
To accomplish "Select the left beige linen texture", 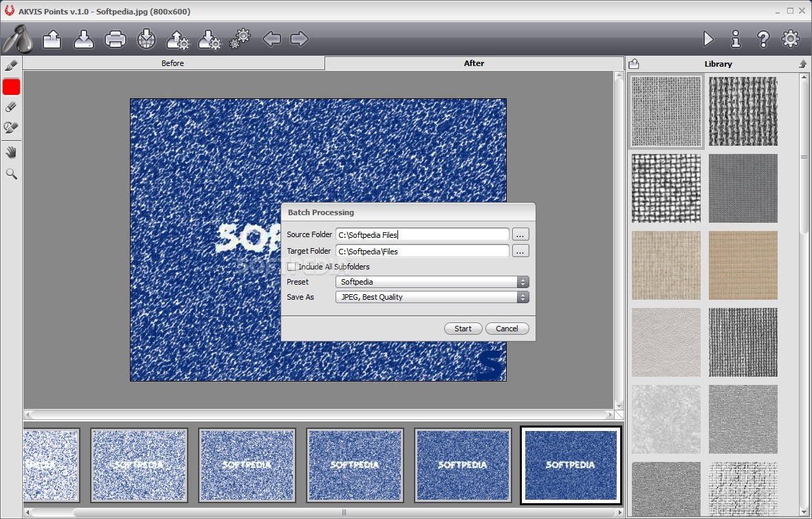I will 666,265.
